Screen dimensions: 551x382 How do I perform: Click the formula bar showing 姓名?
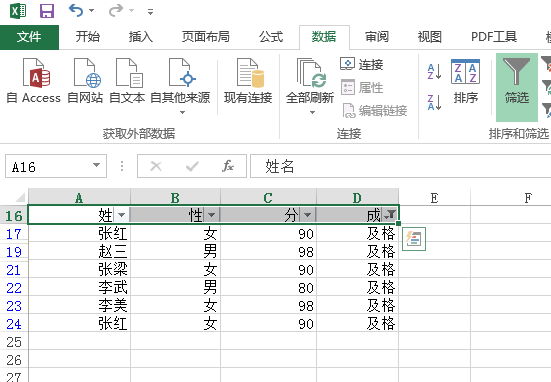(x=401, y=167)
